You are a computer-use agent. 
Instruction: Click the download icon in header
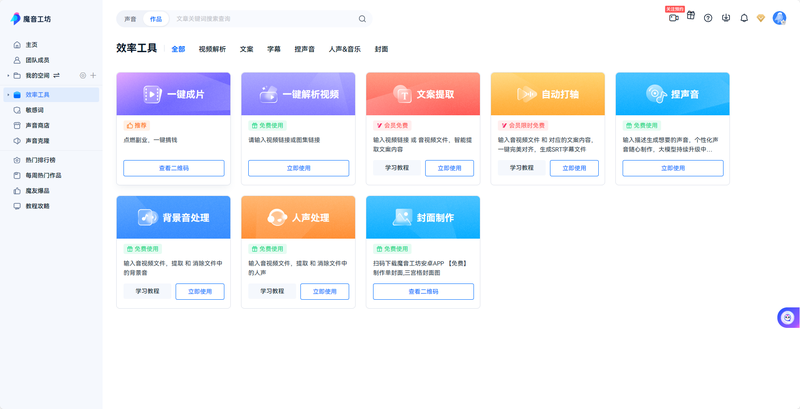point(726,18)
